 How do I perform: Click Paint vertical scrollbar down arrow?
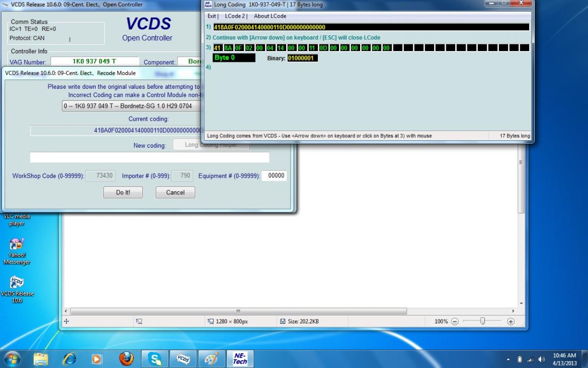tap(521, 304)
